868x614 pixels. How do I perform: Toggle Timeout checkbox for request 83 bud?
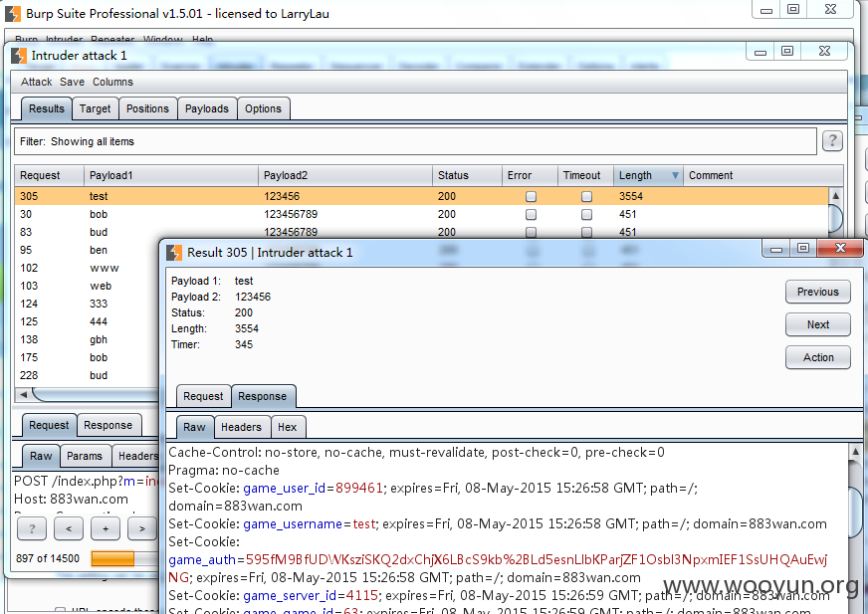(586, 232)
